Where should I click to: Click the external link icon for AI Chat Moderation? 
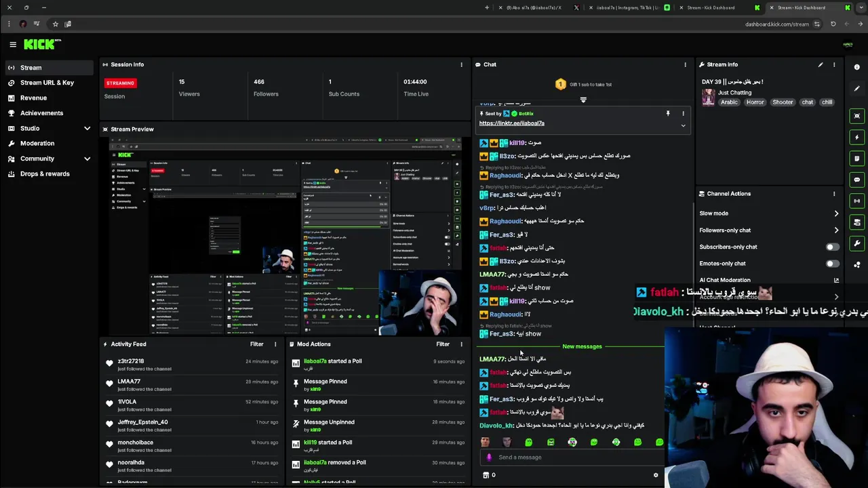836,280
